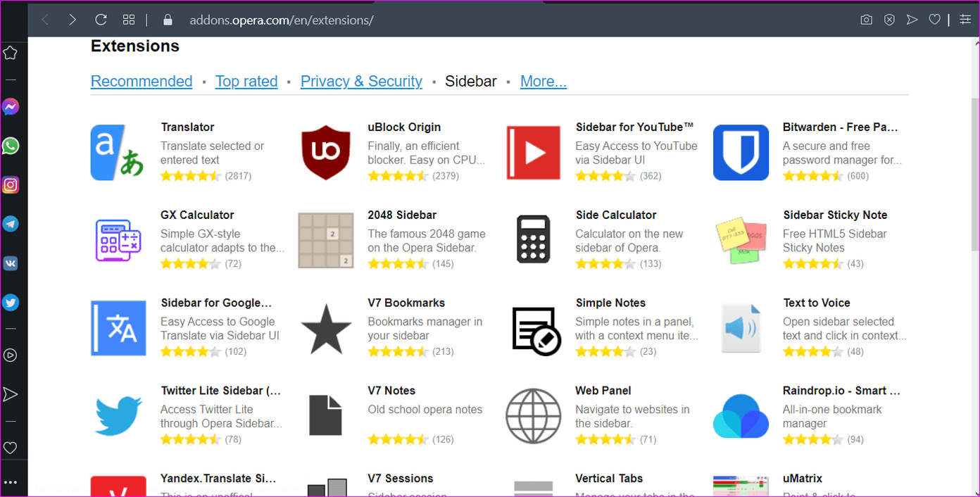Open the Easy Setup sliders icon
This screenshot has height=497, width=980.
tap(965, 20)
